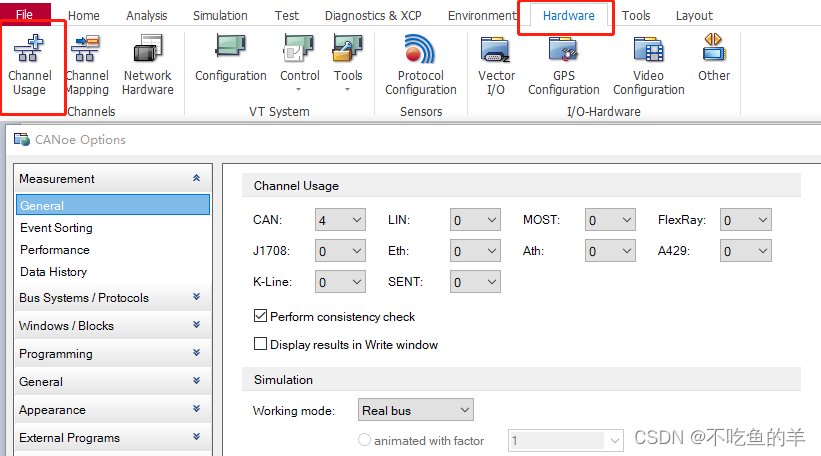
Task: Select Event Sorting in the options list
Action: pos(113,228)
